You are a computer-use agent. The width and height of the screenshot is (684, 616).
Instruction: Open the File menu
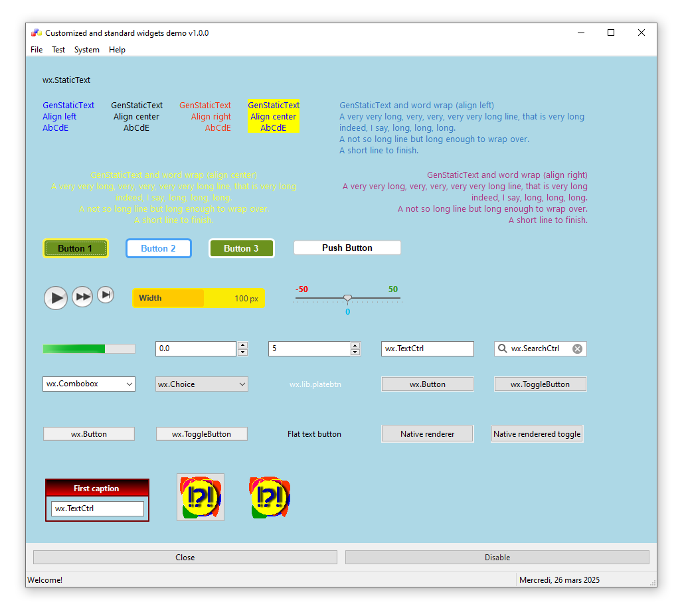[37, 50]
